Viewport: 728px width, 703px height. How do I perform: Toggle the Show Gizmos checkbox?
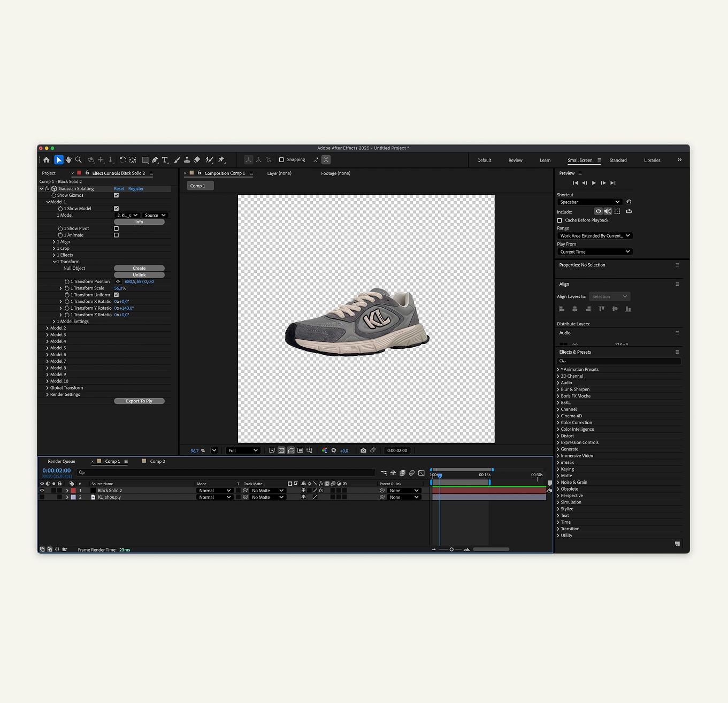(x=116, y=195)
